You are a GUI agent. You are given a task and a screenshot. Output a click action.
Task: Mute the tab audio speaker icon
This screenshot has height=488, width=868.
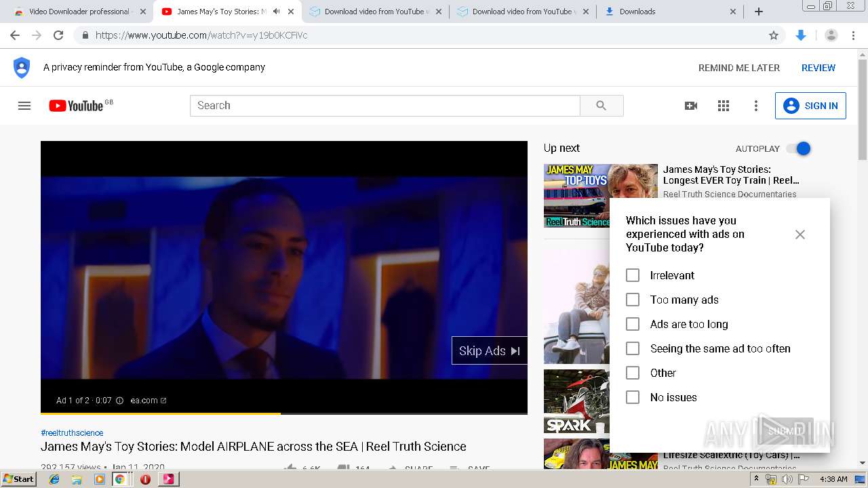tap(276, 12)
